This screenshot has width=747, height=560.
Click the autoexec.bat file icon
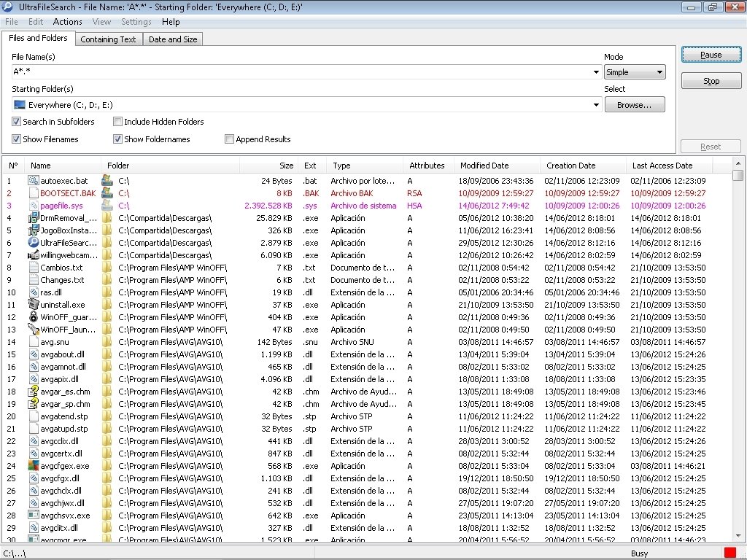34,181
